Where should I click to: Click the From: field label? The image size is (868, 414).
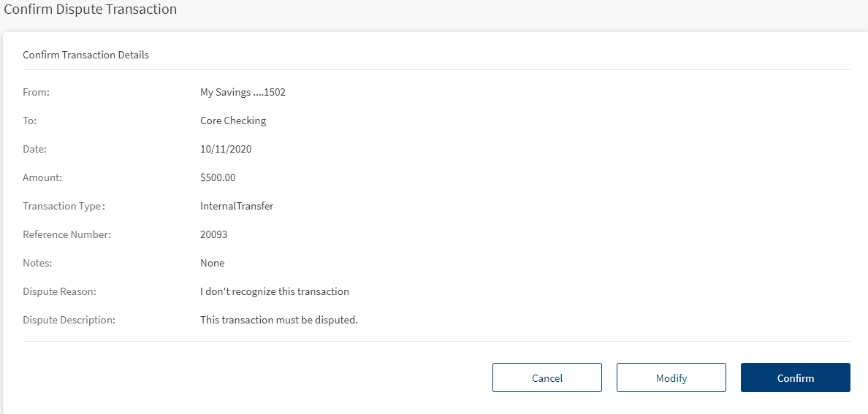tap(36, 93)
